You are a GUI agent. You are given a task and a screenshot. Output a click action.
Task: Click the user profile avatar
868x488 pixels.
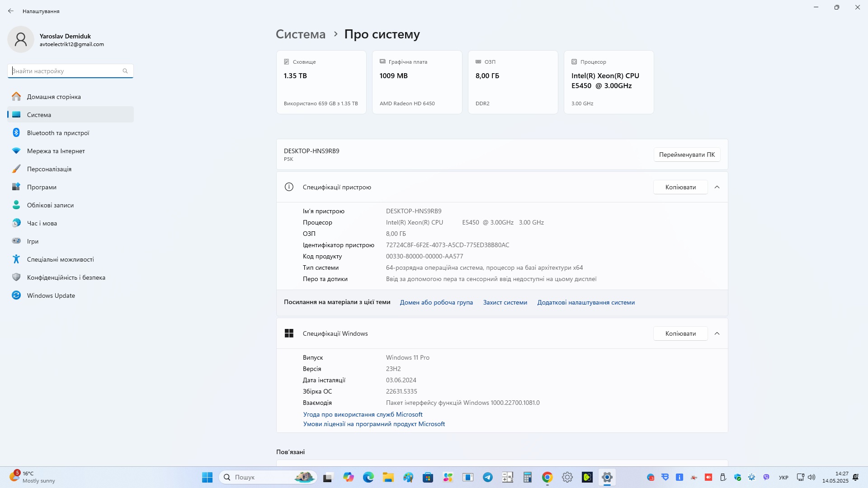tap(21, 39)
